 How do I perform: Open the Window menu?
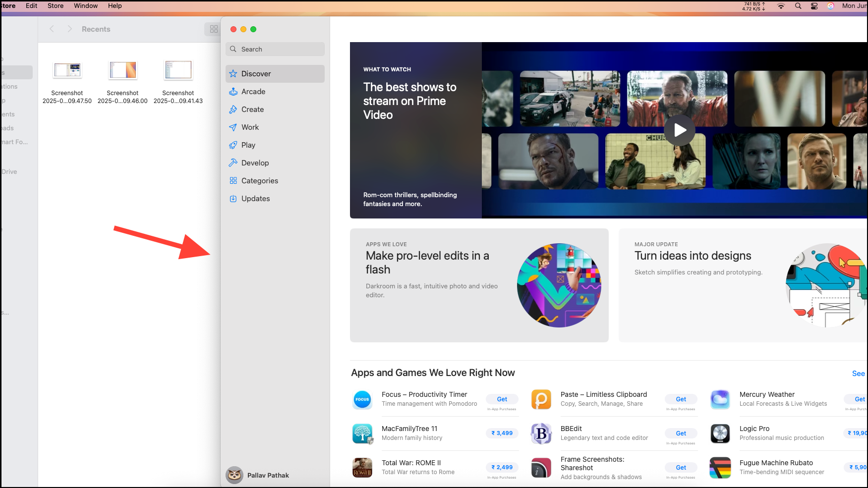(86, 6)
